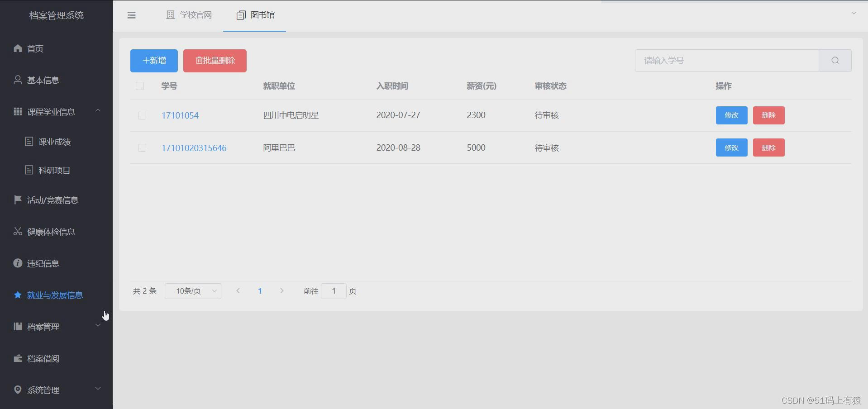Image resolution: width=868 pixels, height=409 pixels.
Task: Click the 档案管理系统 title
Action: pos(57,15)
